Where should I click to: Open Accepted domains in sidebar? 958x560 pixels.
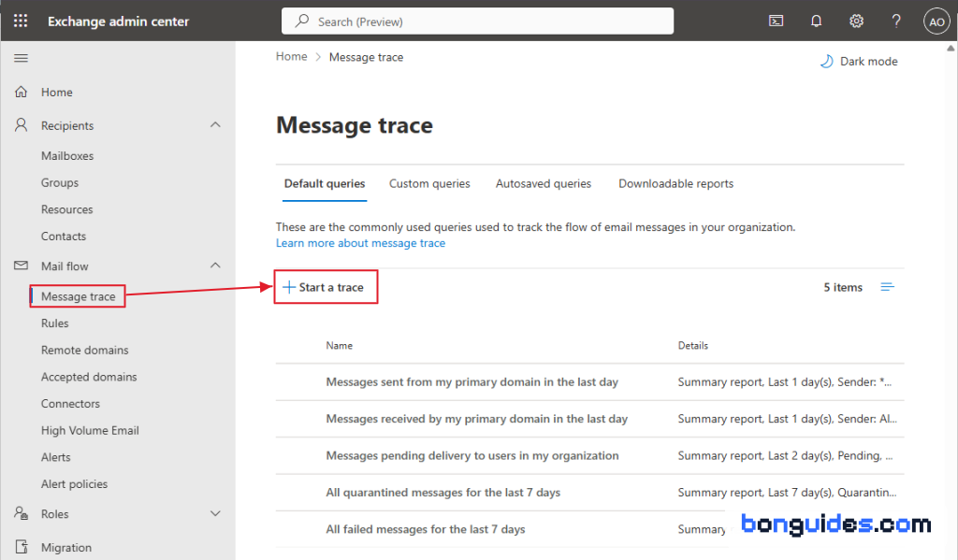coord(89,377)
